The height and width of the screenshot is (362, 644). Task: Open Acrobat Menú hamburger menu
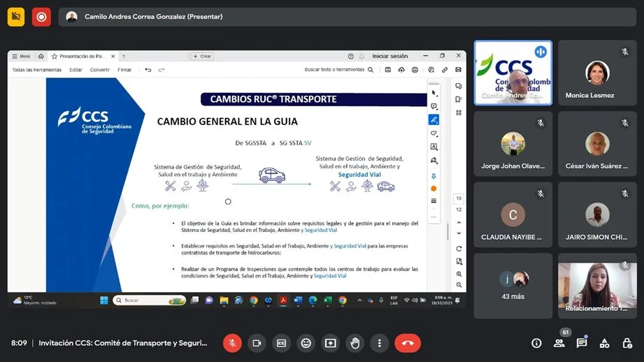22,56
